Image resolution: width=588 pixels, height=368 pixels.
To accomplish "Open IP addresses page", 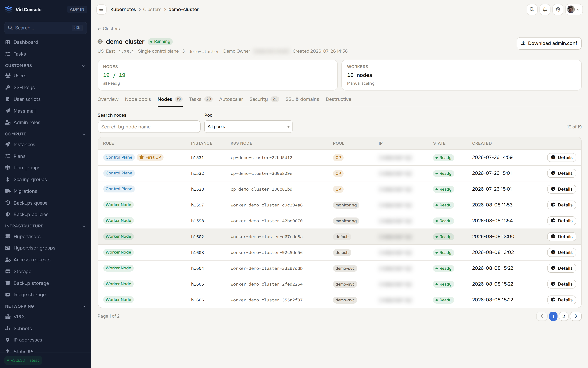I will (45, 340).
